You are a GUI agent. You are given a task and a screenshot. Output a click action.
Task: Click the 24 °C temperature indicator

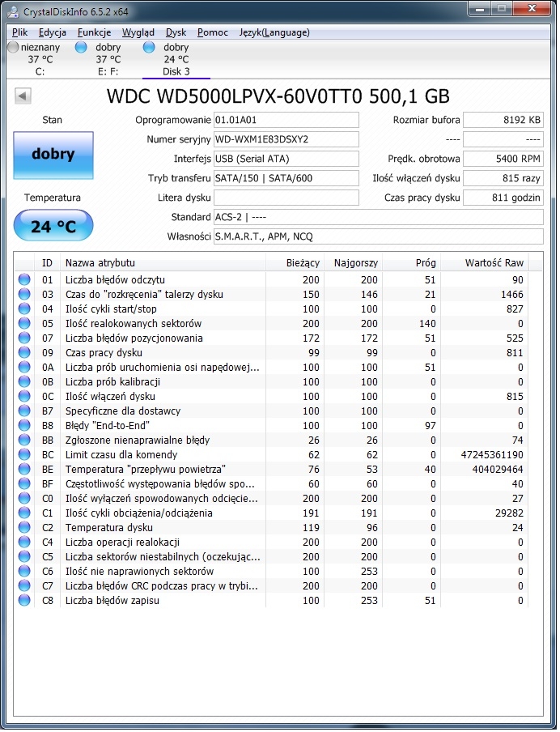pyautogui.click(x=53, y=226)
